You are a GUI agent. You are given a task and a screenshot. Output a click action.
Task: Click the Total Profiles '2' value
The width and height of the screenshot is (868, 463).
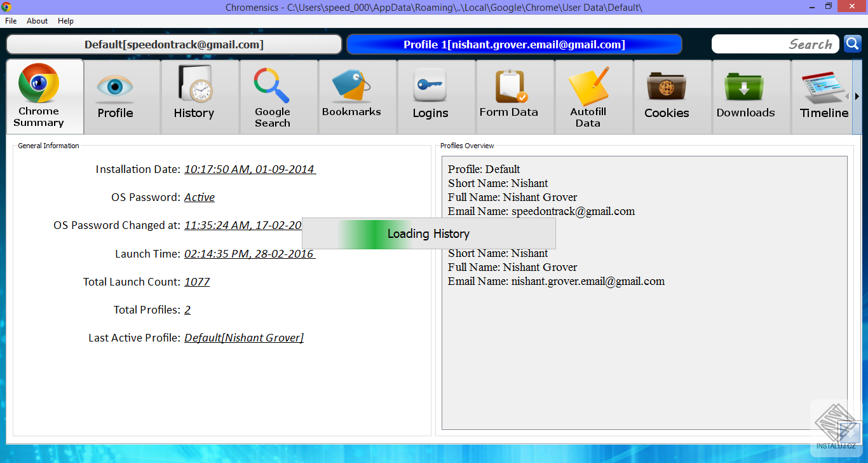click(x=187, y=310)
